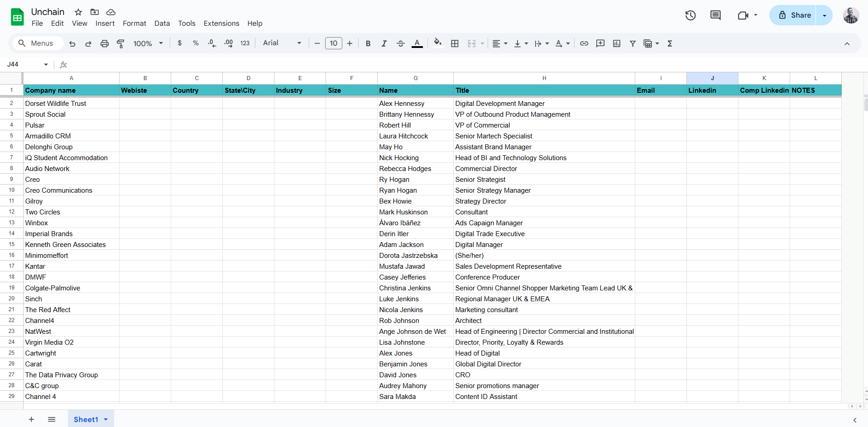Open version history clock icon
Image resolution: width=868 pixels, height=427 pixels.
pyautogui.click(x=691, y=15)
